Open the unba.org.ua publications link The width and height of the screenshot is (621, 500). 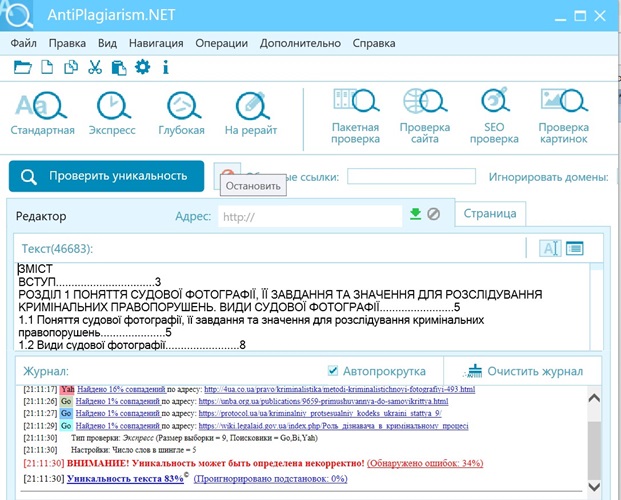pos(323,401)
